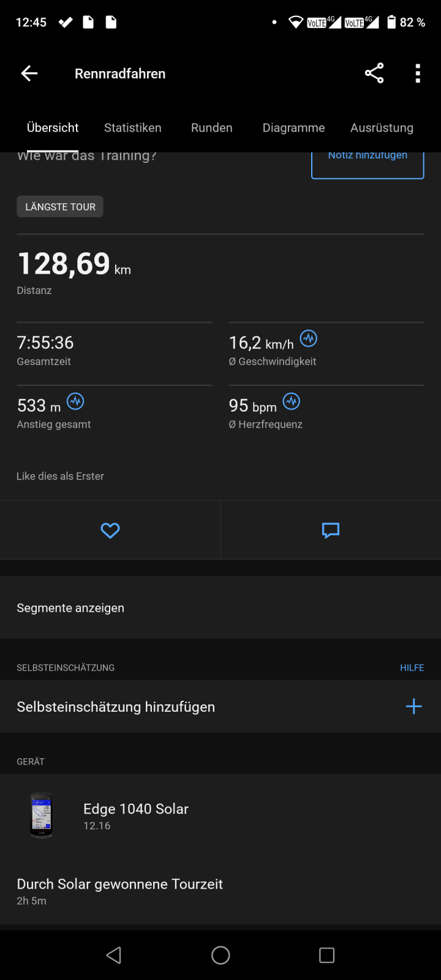
Task: Open the comment speech bubble icon
Action: (331, 530)
